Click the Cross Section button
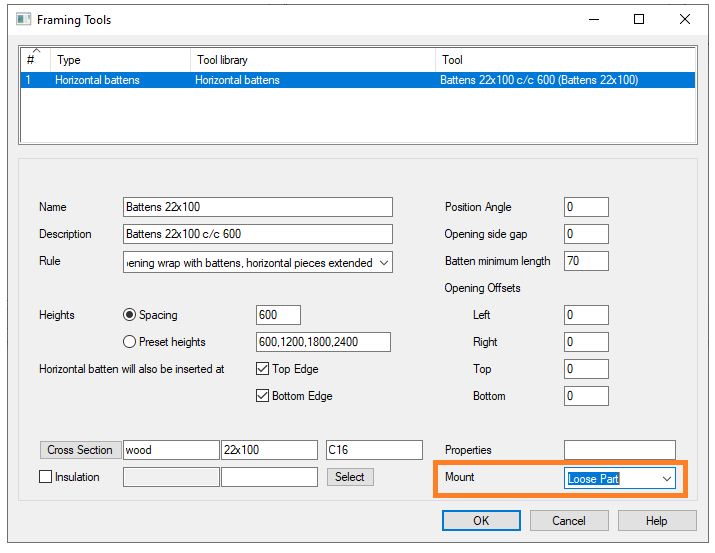Image resolution: width=715 pixels, height=553 pixels. (80, 450)
